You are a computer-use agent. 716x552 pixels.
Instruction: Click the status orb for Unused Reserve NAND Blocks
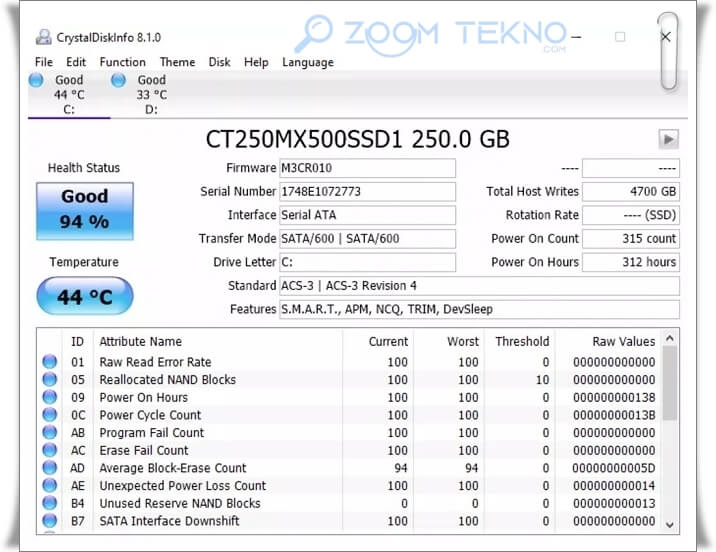pyautogui.click(x=50, y=503)
